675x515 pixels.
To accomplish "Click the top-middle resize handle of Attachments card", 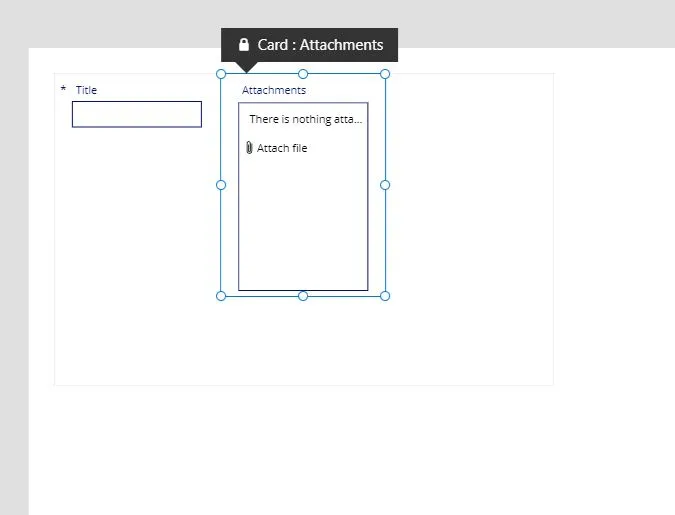I will click(x=303, y=74).
